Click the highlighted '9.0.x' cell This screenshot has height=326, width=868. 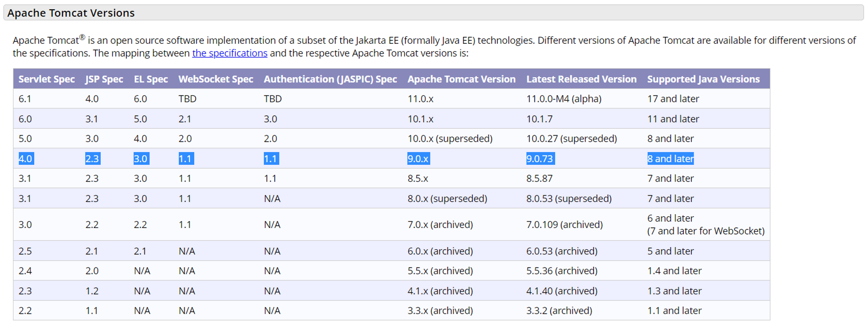click(x=418, y=159)
